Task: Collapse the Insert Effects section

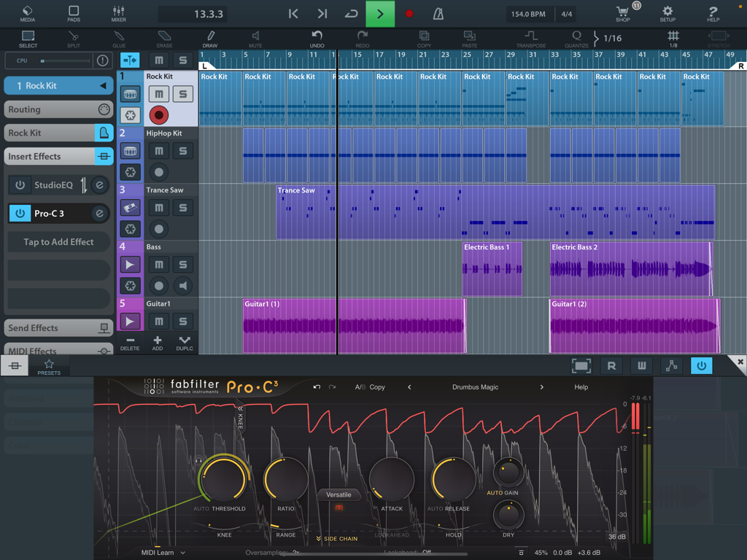Action: point(58,156)
